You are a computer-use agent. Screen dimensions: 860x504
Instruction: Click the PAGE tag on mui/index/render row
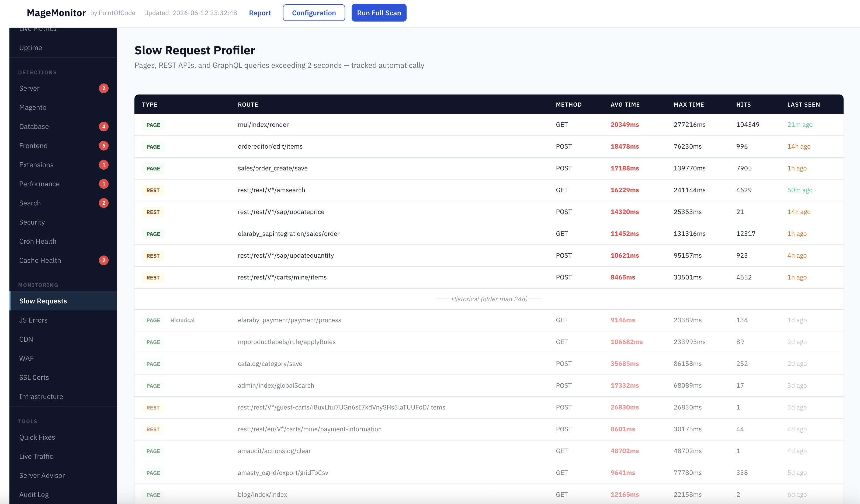(x=153, y=125)
